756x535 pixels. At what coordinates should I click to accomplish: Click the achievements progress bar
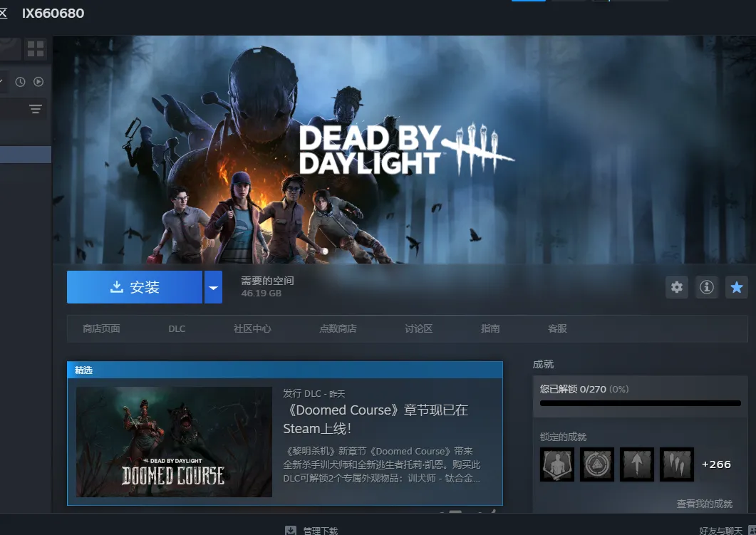click(640, 403)
